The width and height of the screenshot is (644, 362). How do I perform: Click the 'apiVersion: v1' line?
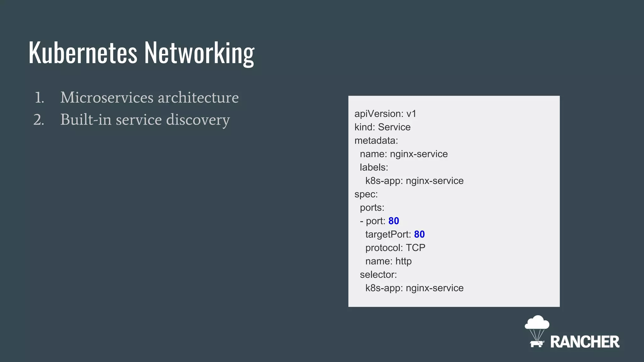point(385,114)
